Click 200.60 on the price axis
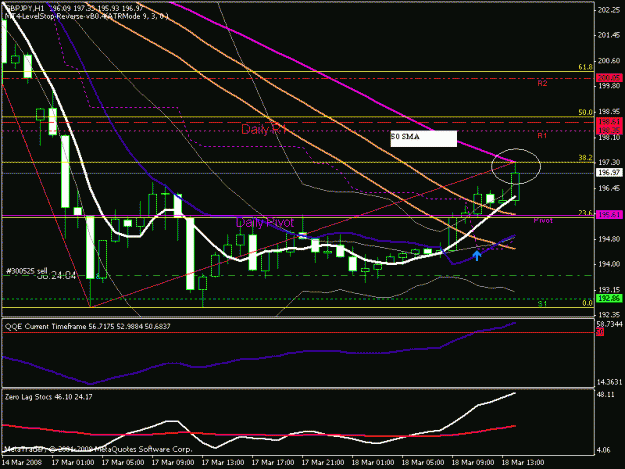This screenshot has width=625, height=469. [609, 61]
